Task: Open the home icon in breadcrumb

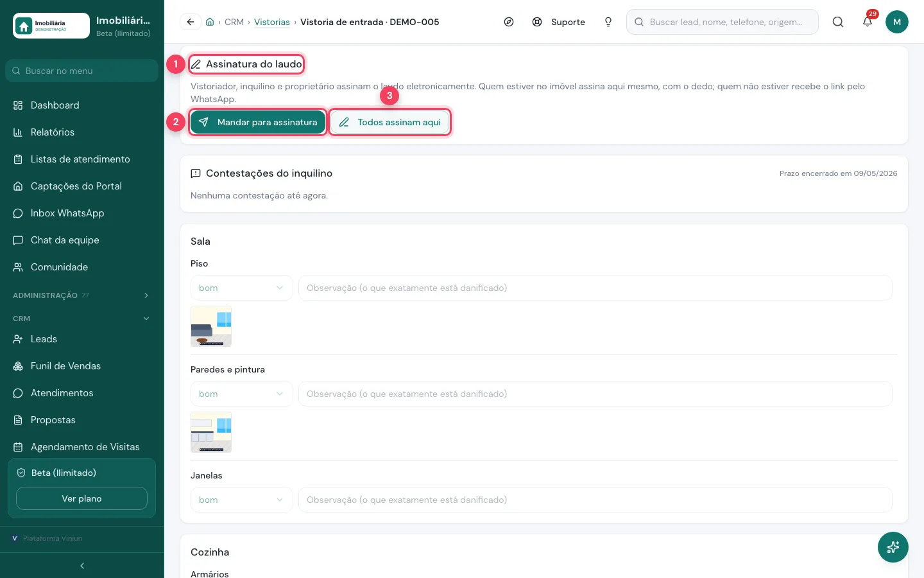Action: point(210,22)
